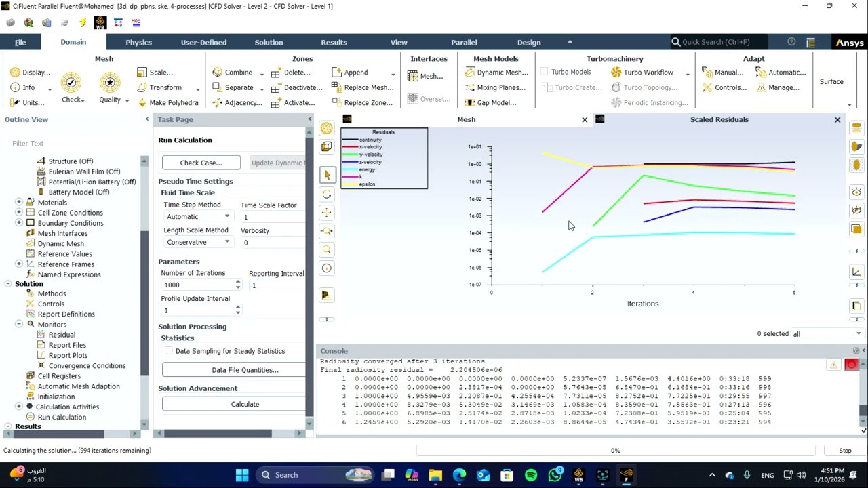Click the Stop button in status bar
Image resolution: width=868 pixels, height=488 pixels.
[845, 451]
